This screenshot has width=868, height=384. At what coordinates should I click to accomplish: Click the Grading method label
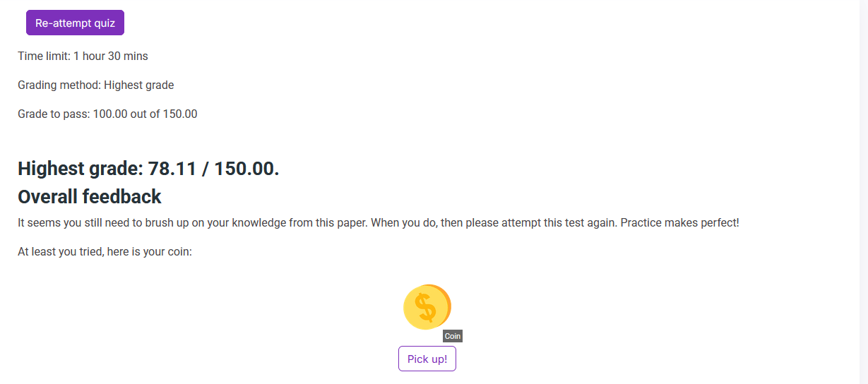[x=59, y=85]
